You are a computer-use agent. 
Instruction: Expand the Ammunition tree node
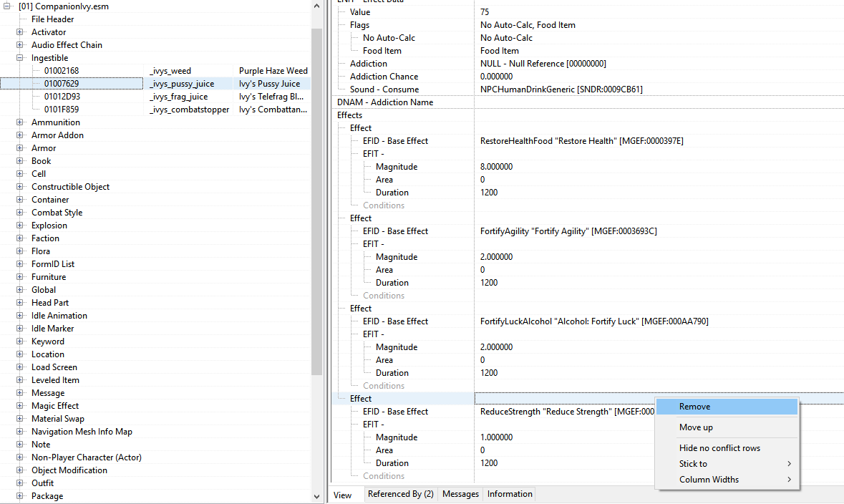pyautogui.click(x=20, y=122)
